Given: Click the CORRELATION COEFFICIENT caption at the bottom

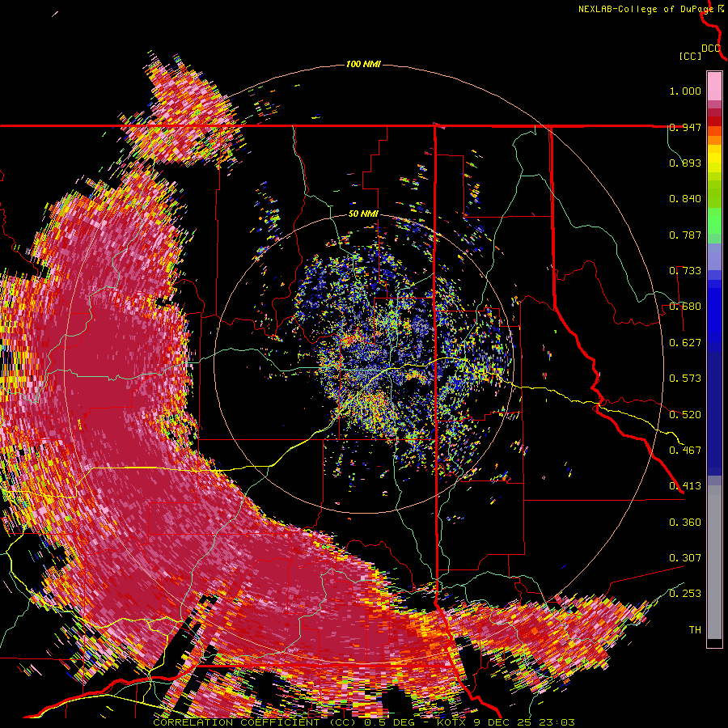Looking at the screenshot, I should pos(364,722).
